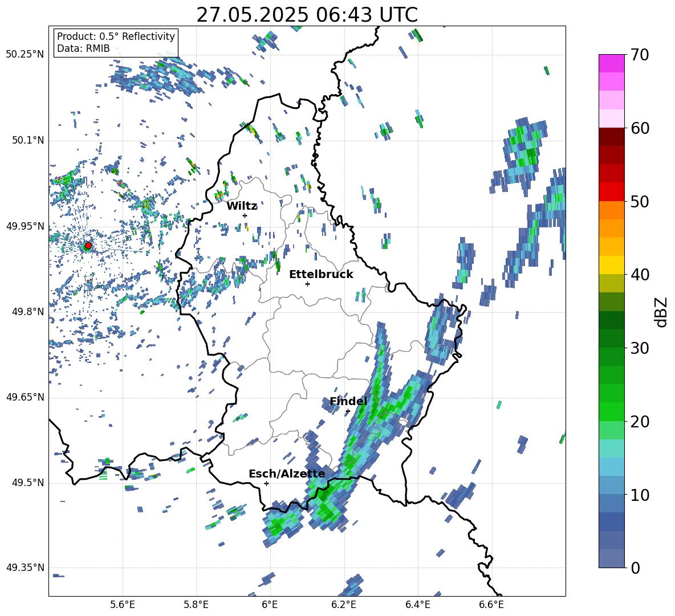Click the Findel location cross marker
675x616 pixels.
pyautogui.click(x=348, y=411)
